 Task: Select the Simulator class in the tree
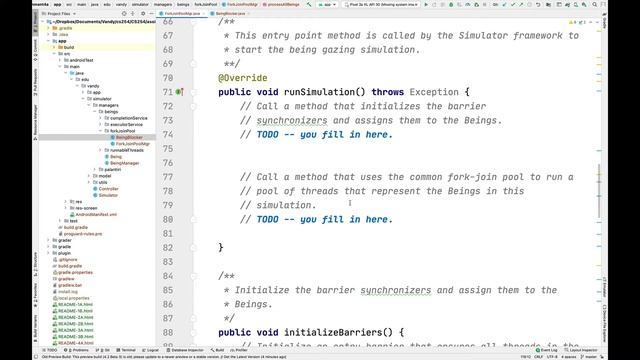click(x=108, y=195)
